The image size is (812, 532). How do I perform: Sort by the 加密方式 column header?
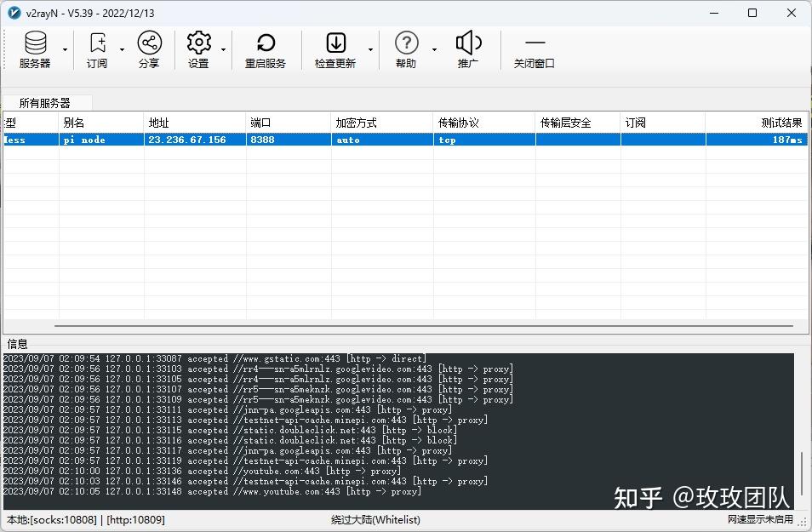point(382,123)
